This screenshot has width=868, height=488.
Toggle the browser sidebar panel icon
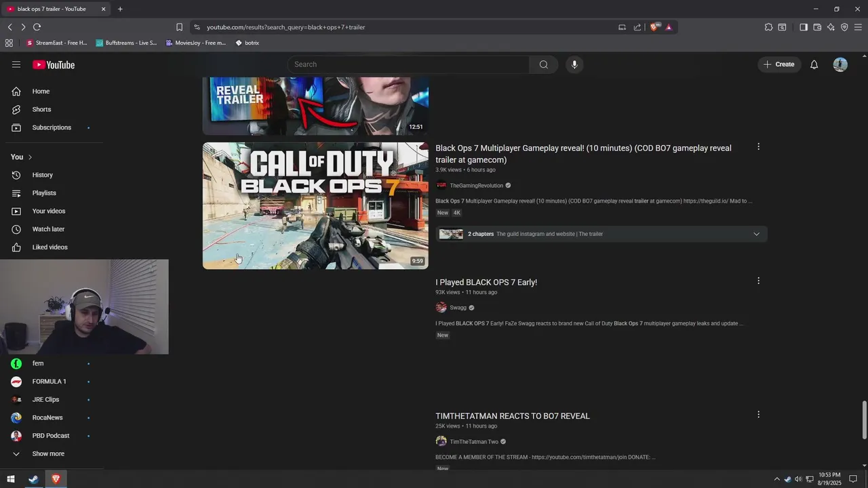click(804, 27)
